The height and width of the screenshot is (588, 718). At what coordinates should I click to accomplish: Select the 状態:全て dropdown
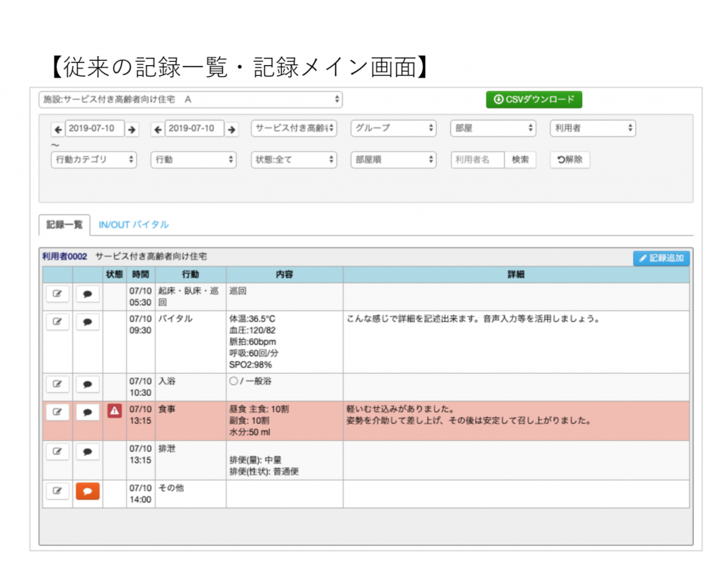pos(294,160)
